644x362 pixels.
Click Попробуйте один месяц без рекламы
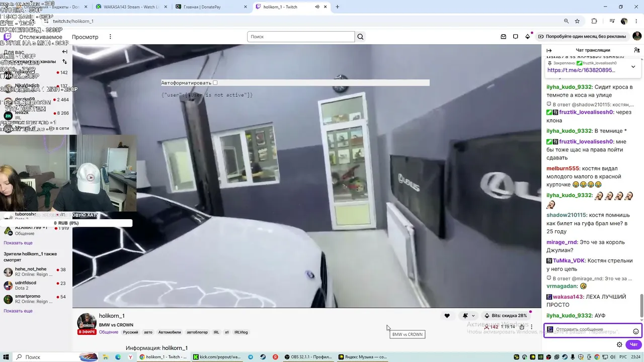pos(582,37)
